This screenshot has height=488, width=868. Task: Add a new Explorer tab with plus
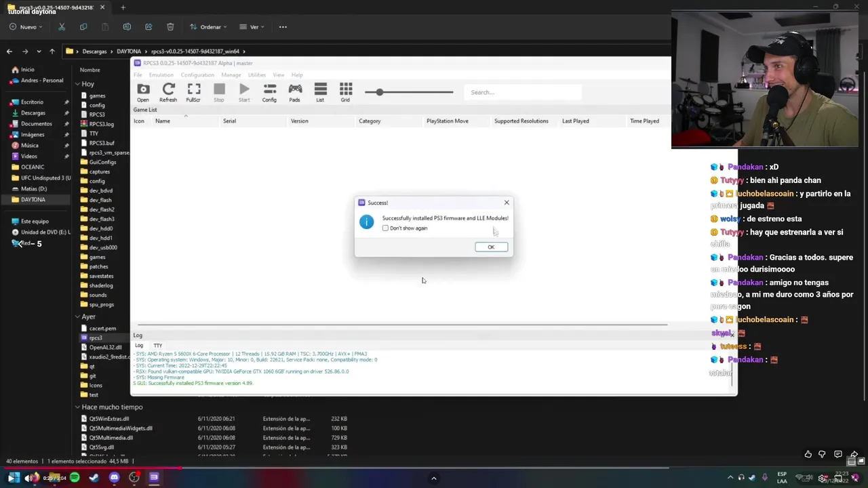pos(123,7)
